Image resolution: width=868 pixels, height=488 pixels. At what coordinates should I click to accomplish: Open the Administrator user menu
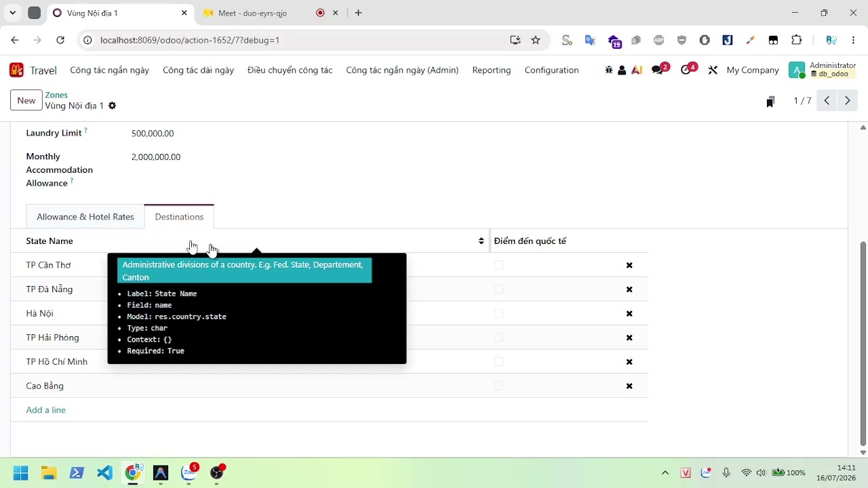[822, 70]
